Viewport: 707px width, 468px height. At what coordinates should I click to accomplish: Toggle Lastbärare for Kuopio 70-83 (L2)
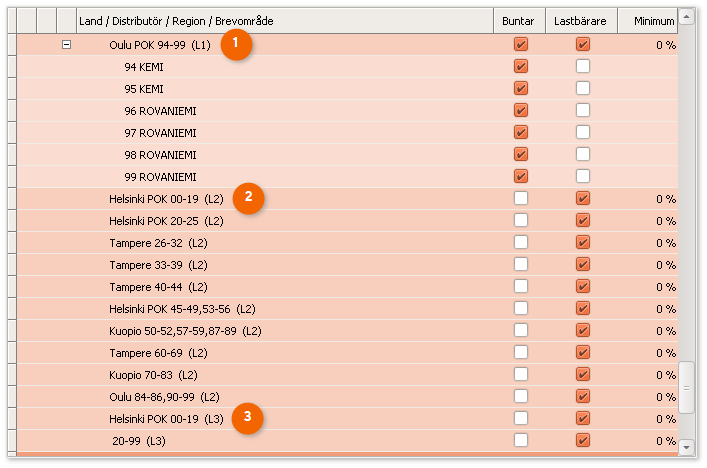pos(583,374)
